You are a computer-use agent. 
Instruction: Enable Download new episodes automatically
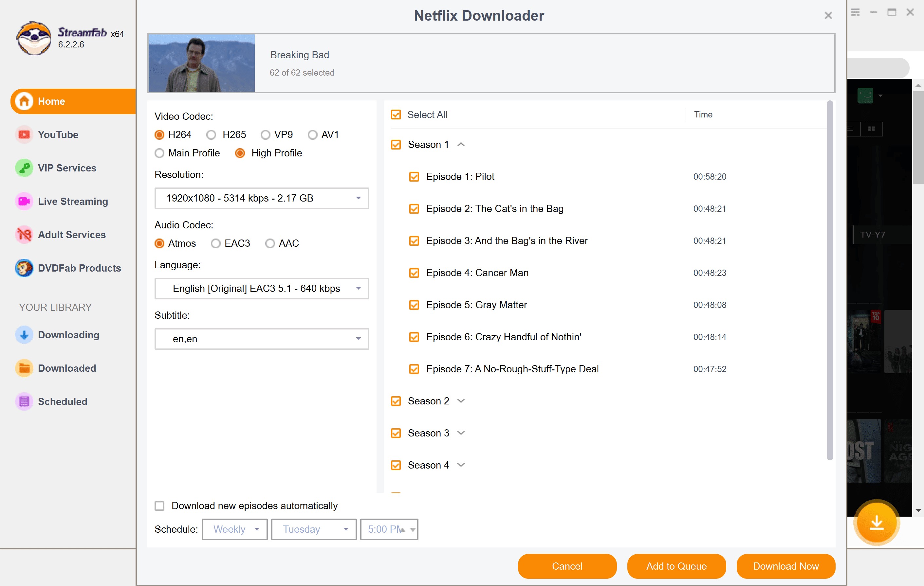click(159, 506)
